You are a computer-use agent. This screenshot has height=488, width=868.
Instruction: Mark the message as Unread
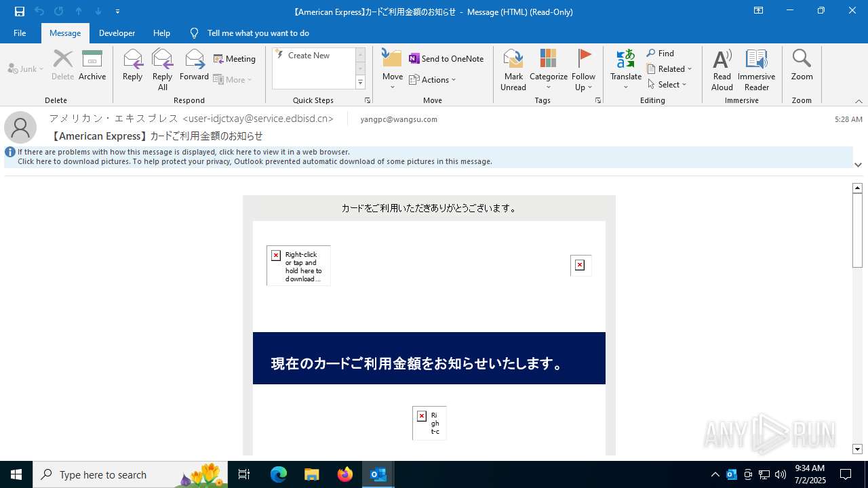click(513, 70)
